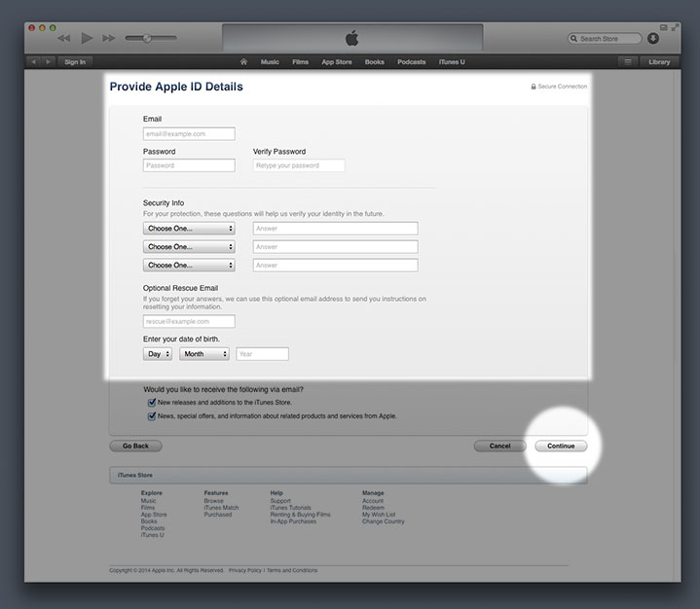This screenshot has width=700, height=609.
Task: Click the Play button in the toolbar
Action: tap(87, 38)
